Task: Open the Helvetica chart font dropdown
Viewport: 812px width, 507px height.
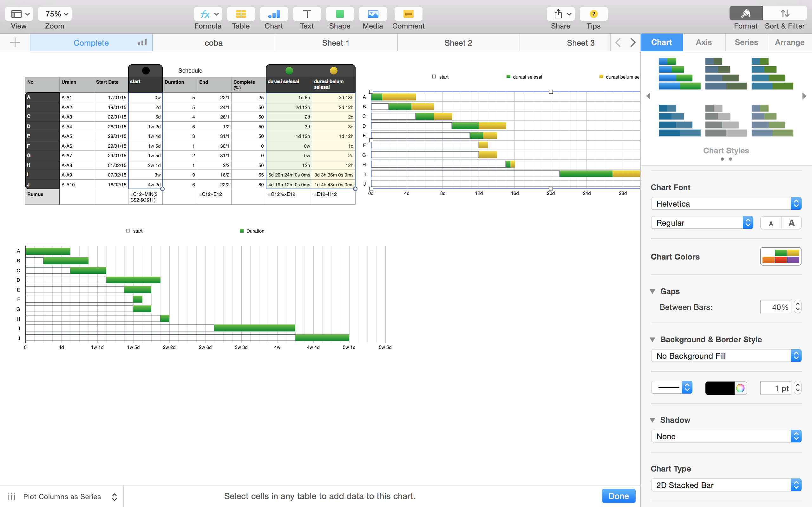Action: (x=726, y=204)
